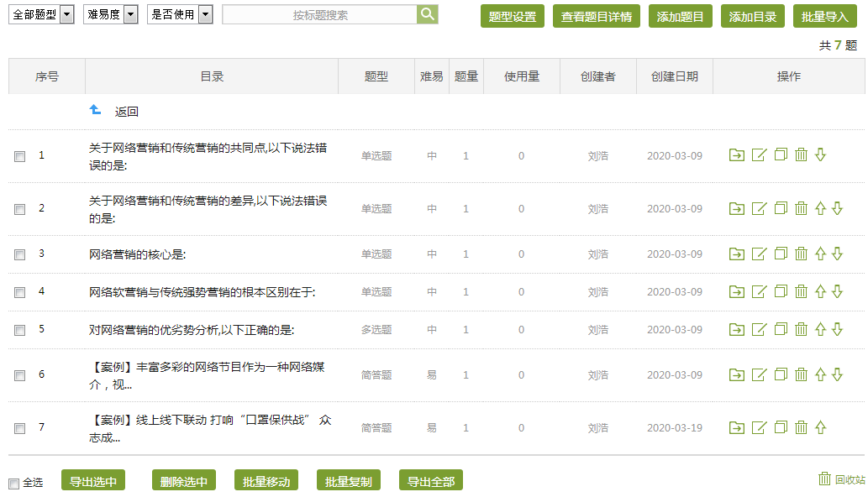Move question 7 up with the arrow
Screen dimensions: 868x497
coord(821,427)
